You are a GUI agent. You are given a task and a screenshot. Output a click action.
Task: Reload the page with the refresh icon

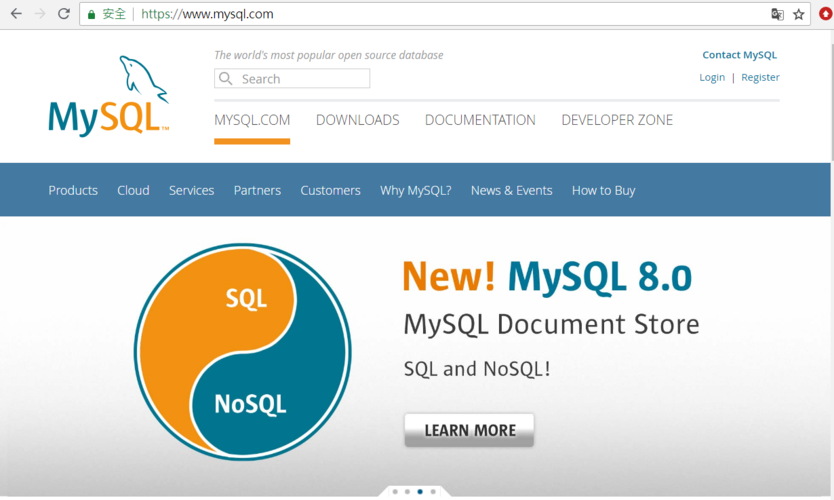point(64,14)
